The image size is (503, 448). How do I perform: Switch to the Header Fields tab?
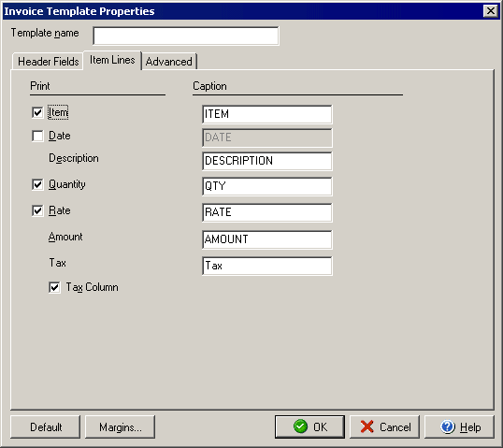click(x=48, y=62)
